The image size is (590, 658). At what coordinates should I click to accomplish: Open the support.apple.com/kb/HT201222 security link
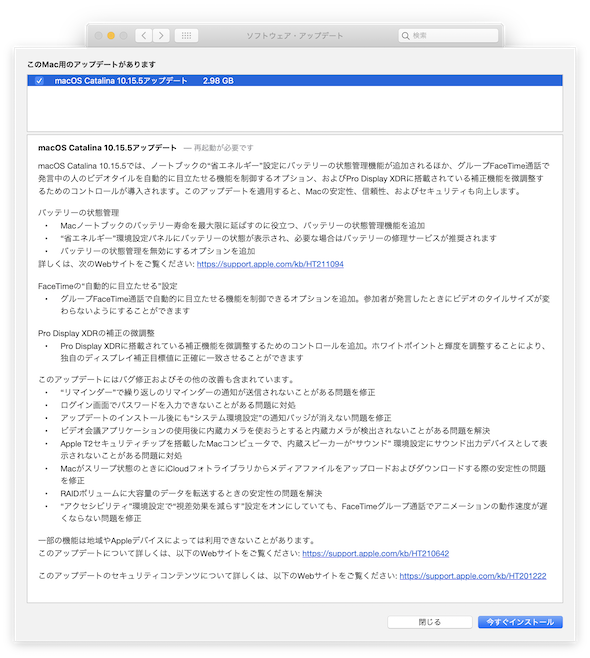[473, 576]
